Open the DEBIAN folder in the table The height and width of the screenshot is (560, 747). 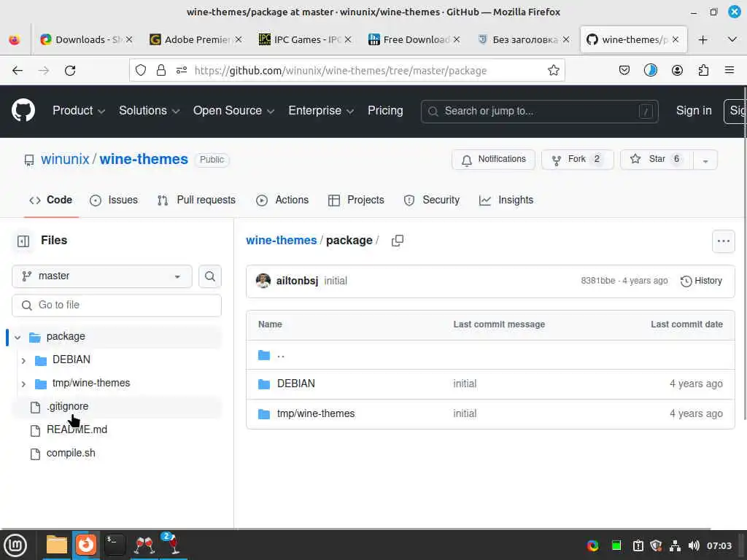coord(296,384)
